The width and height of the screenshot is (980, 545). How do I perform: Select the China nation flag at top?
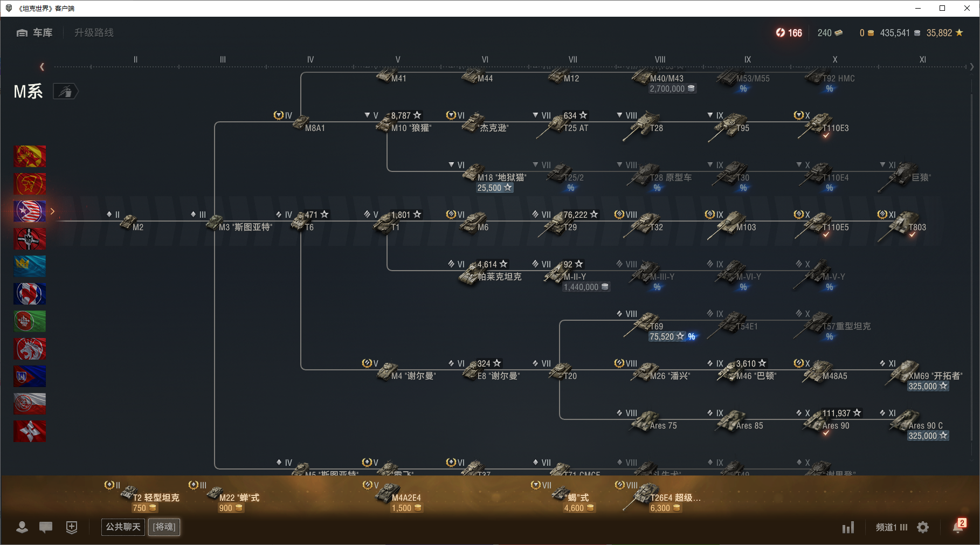tap(30, 156)
